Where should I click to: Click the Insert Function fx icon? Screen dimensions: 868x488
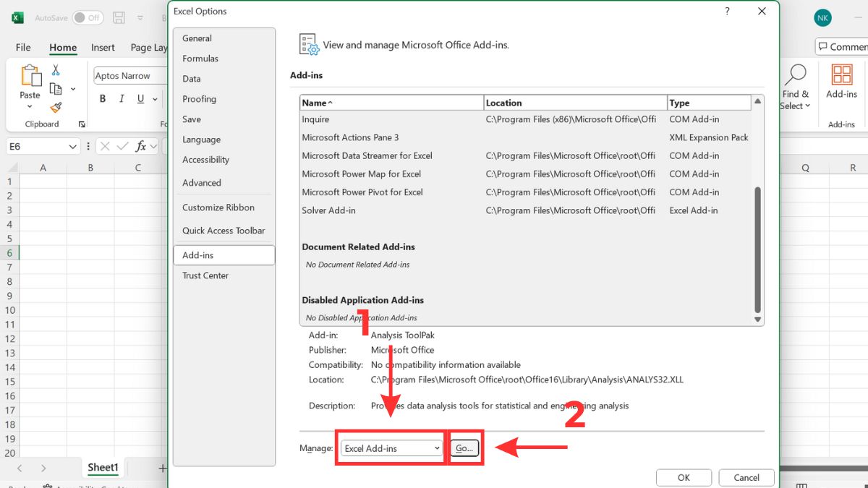click(141, 146)
